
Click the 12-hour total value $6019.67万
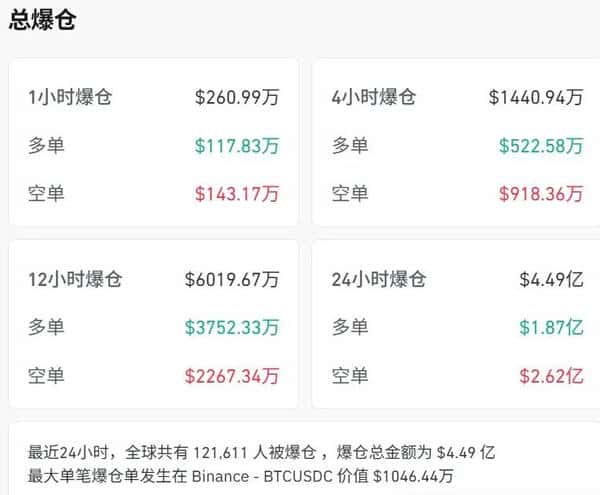[232, 279]
